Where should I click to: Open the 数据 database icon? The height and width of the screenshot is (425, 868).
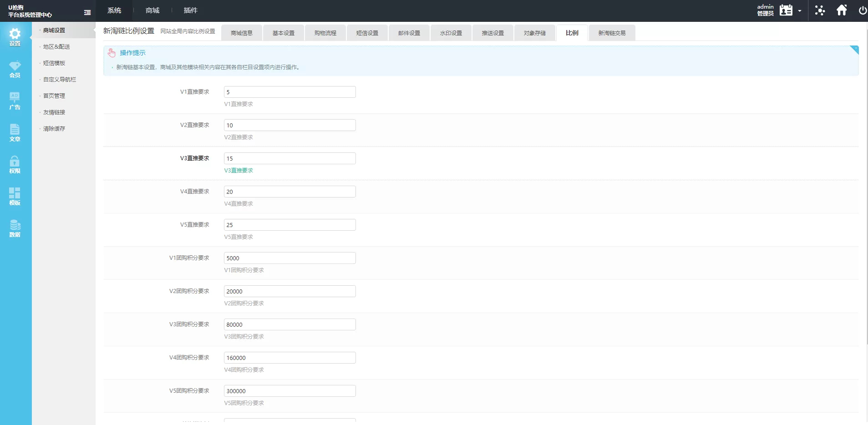pyautogui.click(x=15, y=228)
